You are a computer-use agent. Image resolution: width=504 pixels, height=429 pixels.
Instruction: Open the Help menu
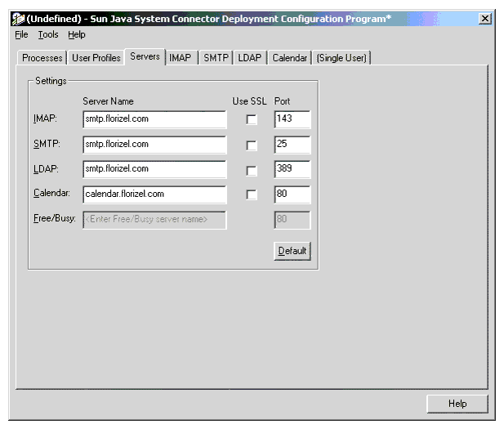pyautogui.click(x=77, y=34)
